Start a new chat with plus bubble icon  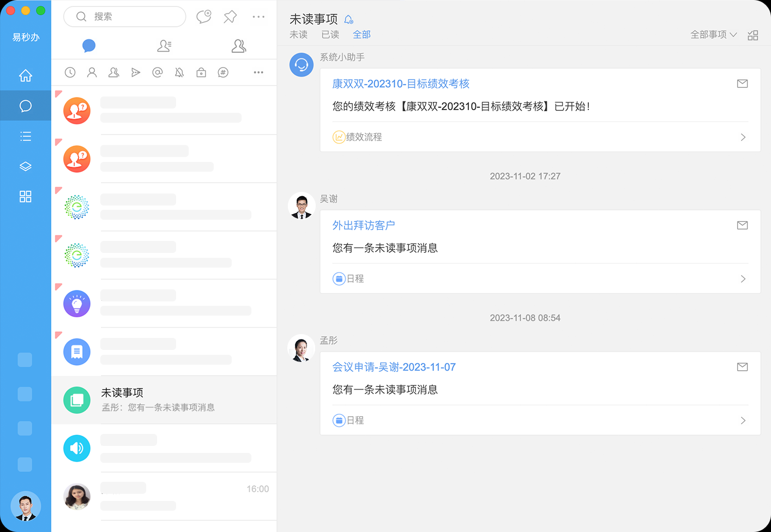point(204,16)
